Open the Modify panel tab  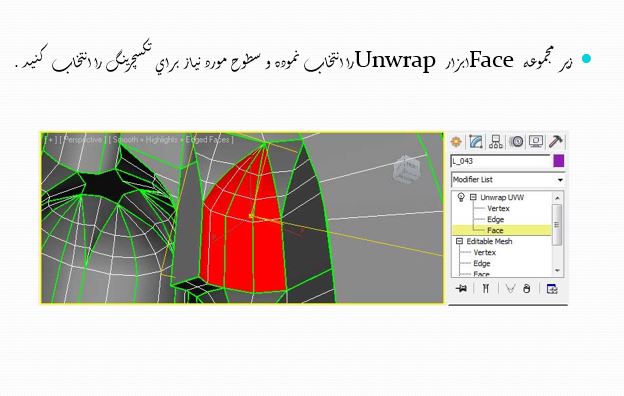476,142
